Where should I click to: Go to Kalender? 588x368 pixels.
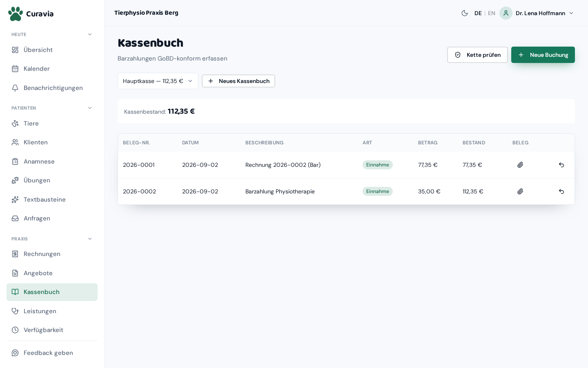click(x=52, y=69)
